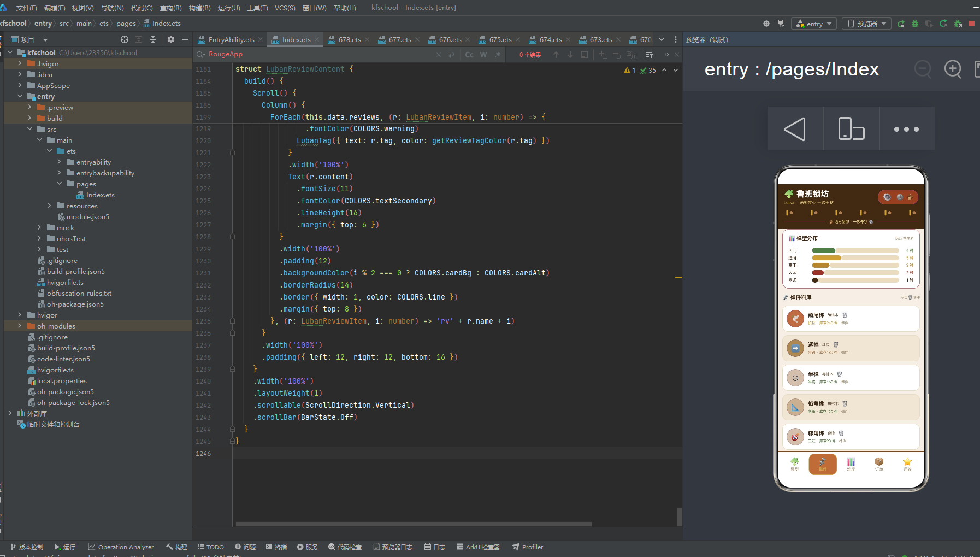The image size is (980, 557).
Task: Click the search history magnifier icon
Action: 200,54
